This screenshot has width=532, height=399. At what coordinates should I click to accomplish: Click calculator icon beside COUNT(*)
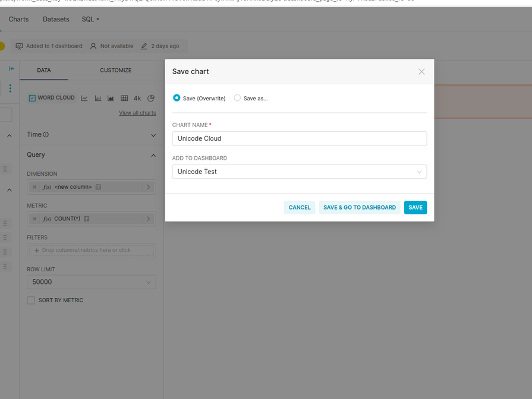pyautogui.click(x=87, y=218)
